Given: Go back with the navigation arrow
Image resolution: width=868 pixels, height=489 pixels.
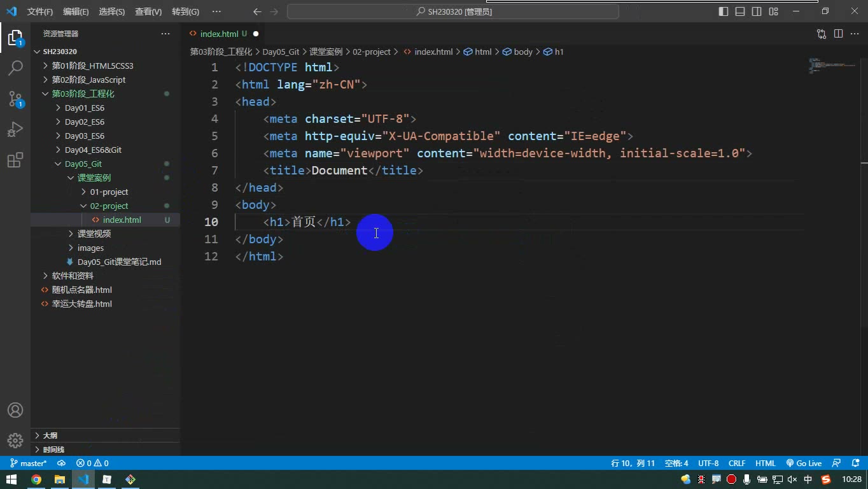Looking at the screenshot, I should (257, 11).
